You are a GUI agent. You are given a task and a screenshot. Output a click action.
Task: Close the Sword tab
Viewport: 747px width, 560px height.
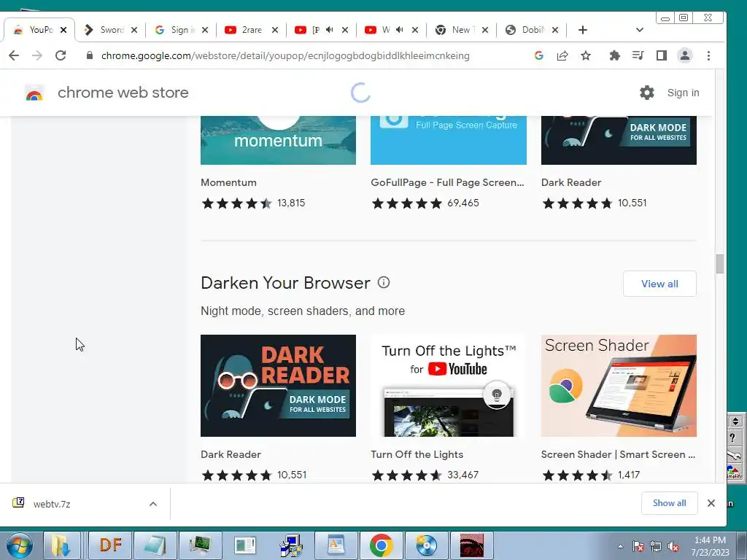click(x=134, y=30)
